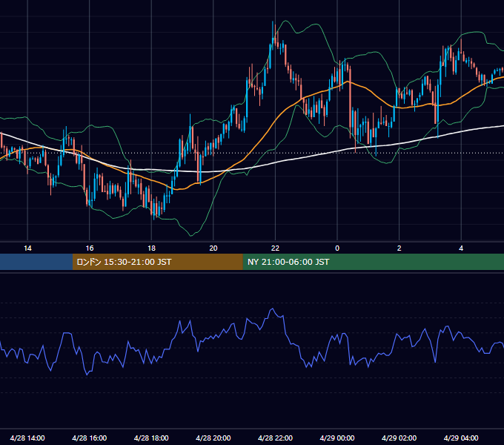The width and height of the screenshot is (504, 445).
Task: Click the '4/28 16:00' date label
Action: pos(90,438)
